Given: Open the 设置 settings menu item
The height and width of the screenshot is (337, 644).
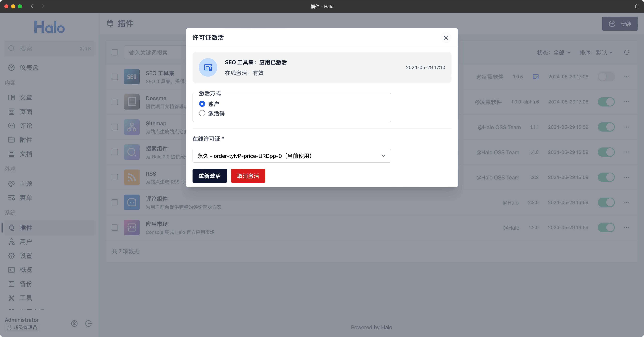Looking at the screenshot, I should (x=26, y=256).
